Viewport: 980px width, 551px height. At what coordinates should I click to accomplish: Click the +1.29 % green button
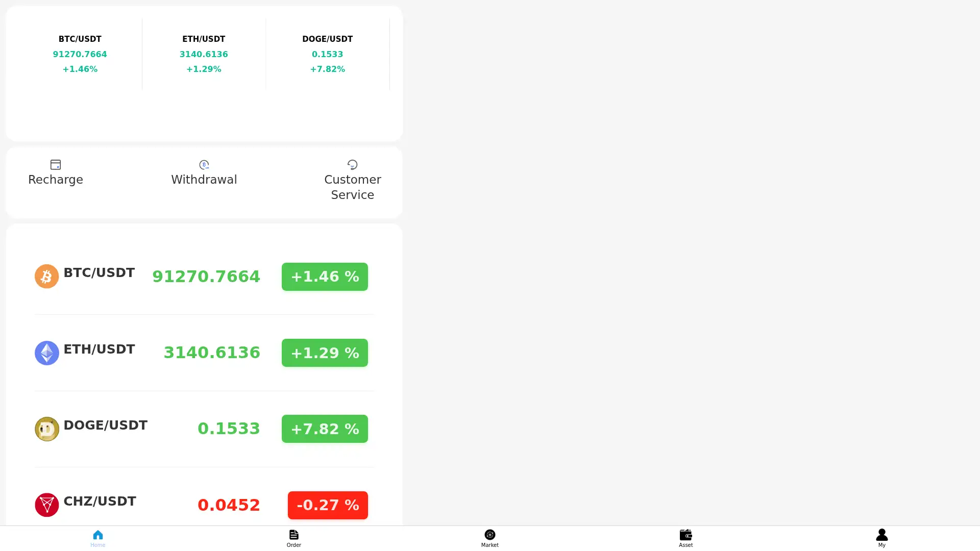325,353
